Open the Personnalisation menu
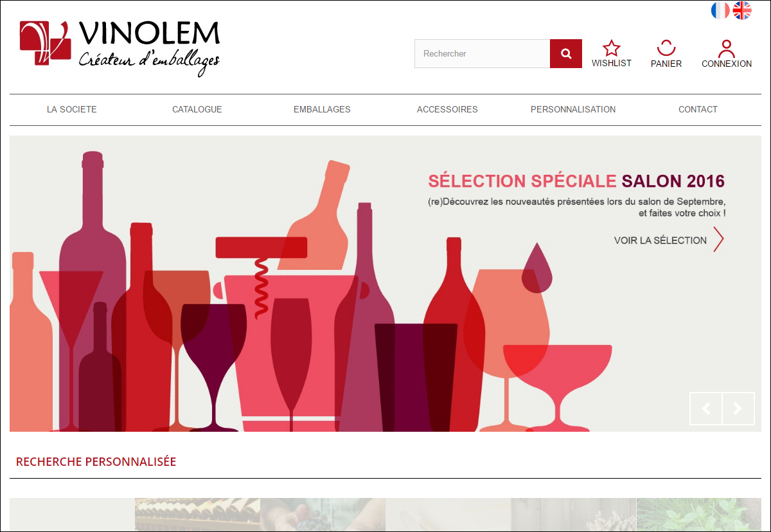Image resolution: width=771 pixels, height=532 pixels. 573,109
